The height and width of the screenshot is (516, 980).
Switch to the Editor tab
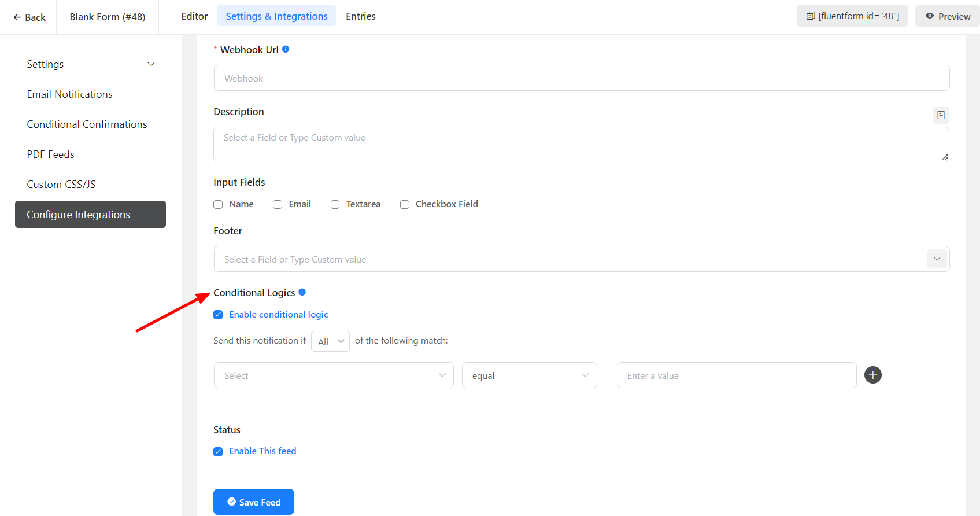coord(194,16)
